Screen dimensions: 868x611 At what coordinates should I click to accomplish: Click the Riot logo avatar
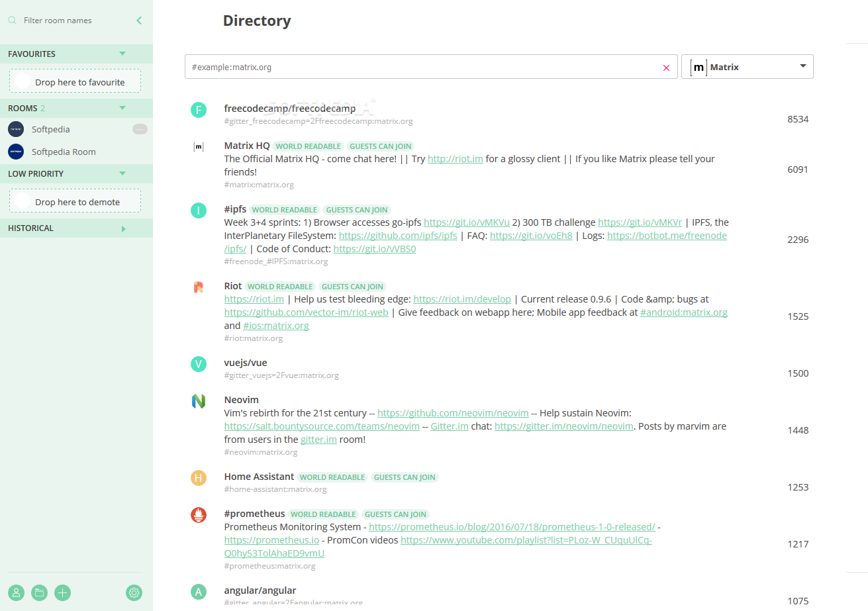(x=199, y=287)
